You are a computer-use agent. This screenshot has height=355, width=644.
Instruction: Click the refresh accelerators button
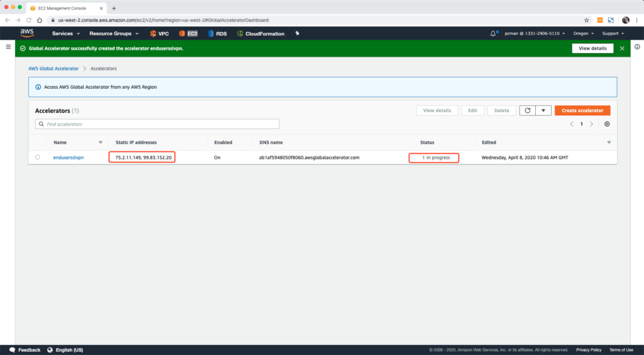coord(527,110)
